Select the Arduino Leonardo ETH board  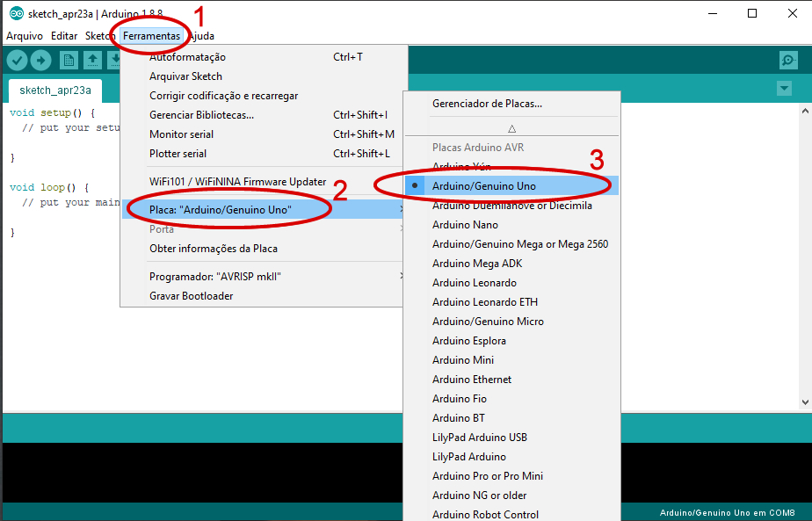tap(511, 302)
